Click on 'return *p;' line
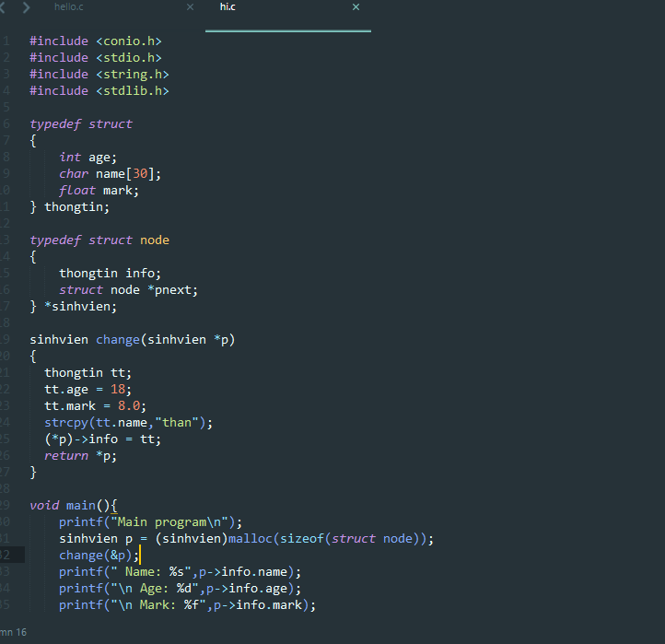 point(80,456)
